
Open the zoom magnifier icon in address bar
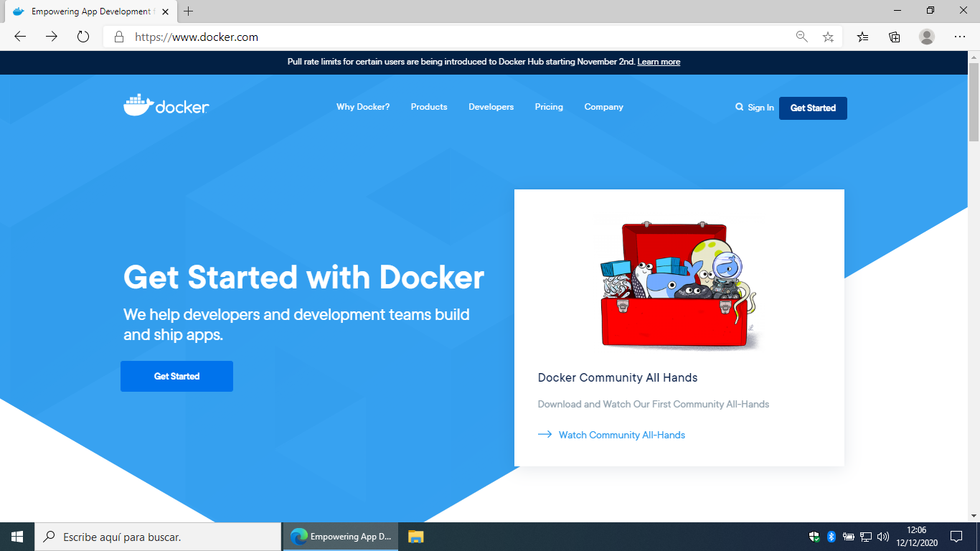802,37
